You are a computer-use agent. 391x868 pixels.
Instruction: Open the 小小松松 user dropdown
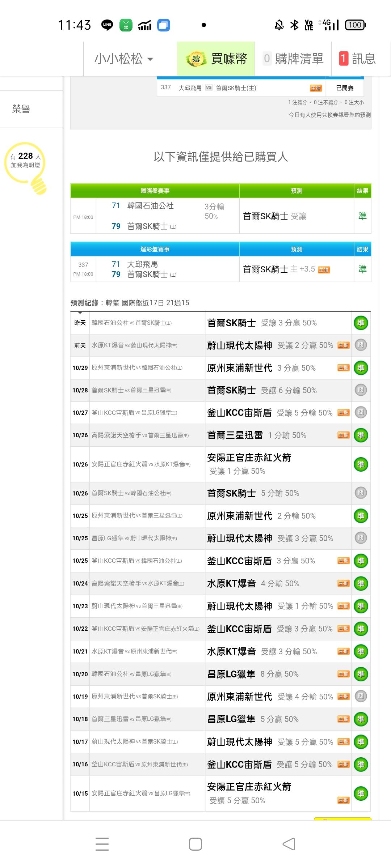click(x=124, y=59)
